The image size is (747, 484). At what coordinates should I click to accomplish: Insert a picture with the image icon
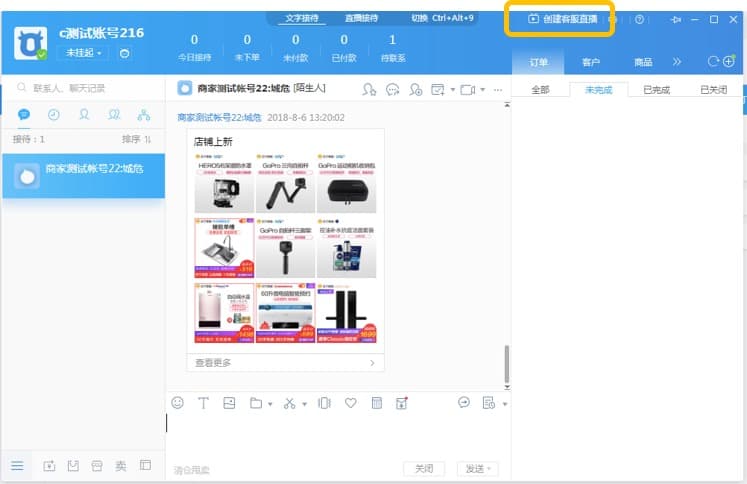229,403
